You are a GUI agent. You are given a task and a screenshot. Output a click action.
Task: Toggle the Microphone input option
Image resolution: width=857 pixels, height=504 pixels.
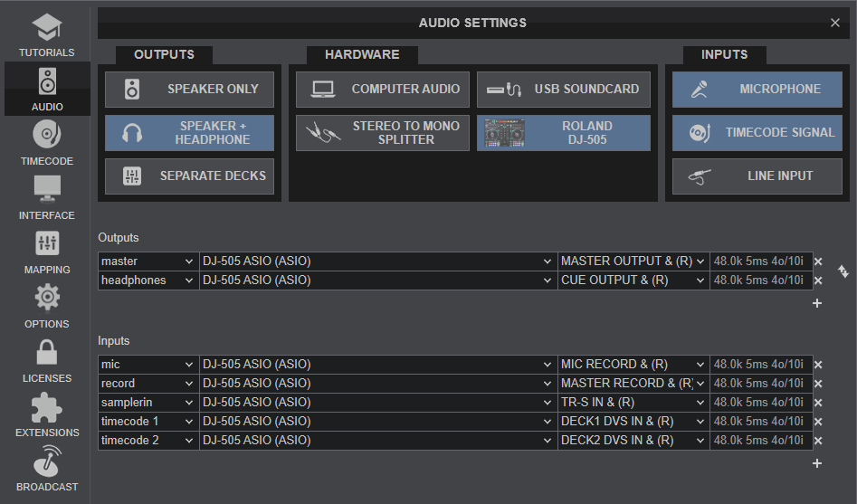pos(757,89)
